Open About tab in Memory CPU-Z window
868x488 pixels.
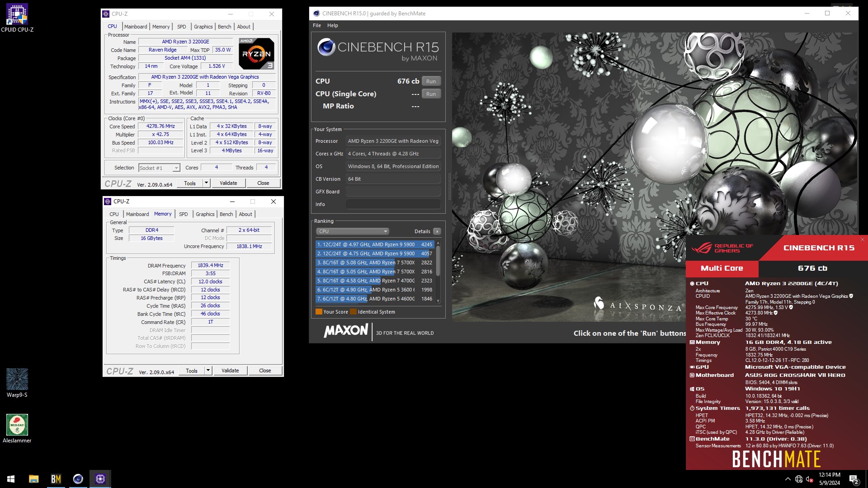(x=246, y=214)
